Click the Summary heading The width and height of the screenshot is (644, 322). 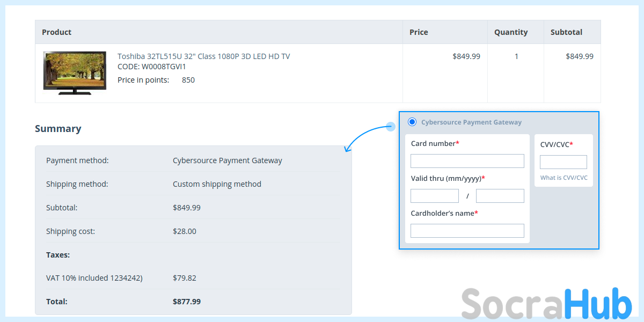coord(58,129)
